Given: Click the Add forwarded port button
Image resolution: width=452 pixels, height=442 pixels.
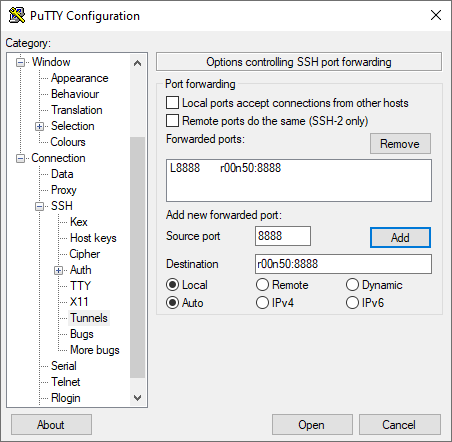Looking at the screenshot, I should tap(400, 238).
